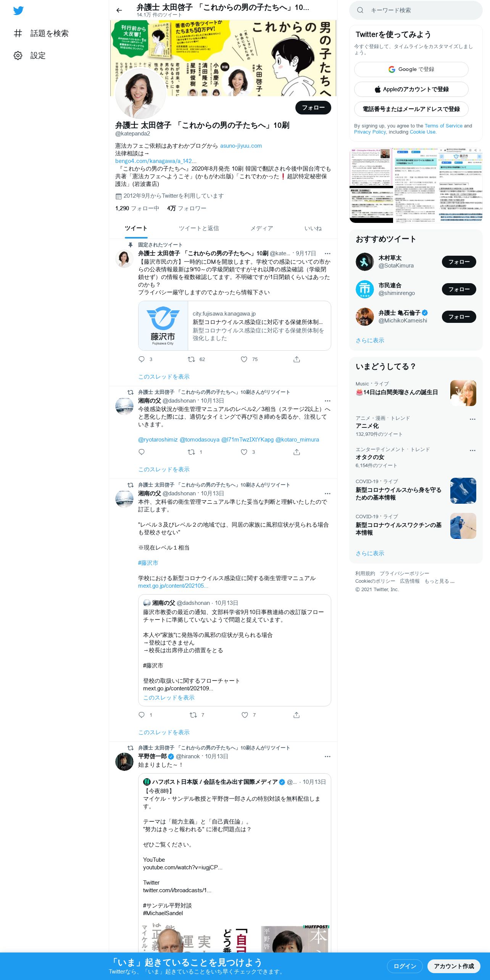490x980 pixels.
Task: Share 湘南の父 tweet about レベル2／3相当
Action: tap(297, 452)
